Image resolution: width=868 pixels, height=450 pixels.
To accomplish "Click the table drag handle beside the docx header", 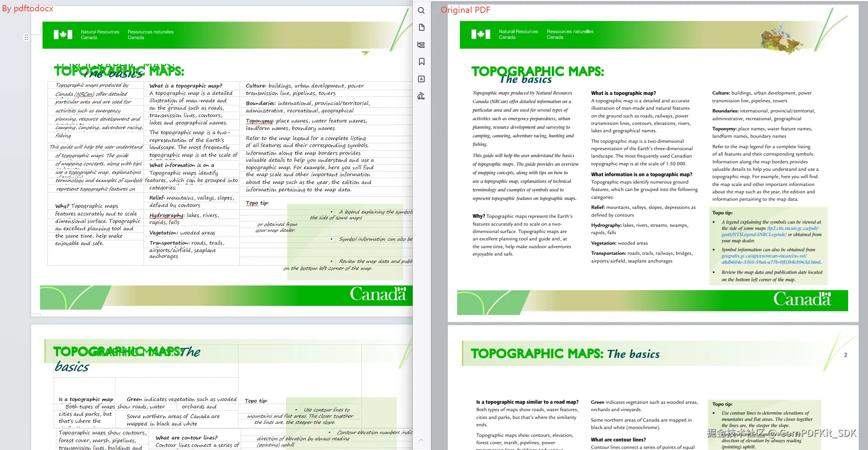I will [x=26, y=37].
